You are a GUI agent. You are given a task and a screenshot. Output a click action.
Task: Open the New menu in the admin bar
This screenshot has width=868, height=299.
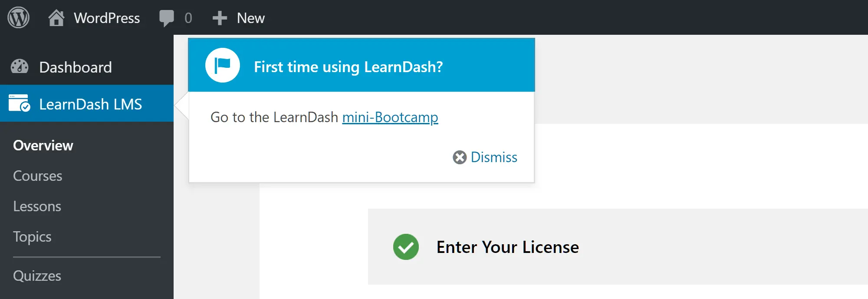(x=250, y=18)
